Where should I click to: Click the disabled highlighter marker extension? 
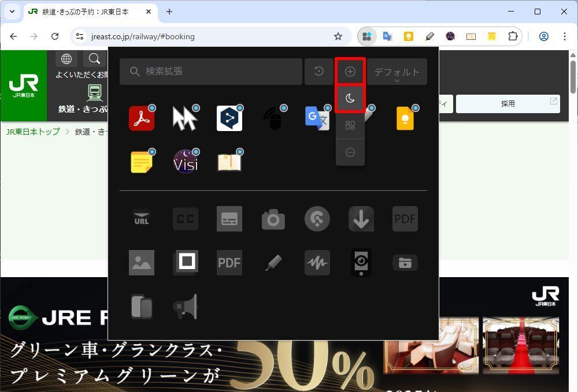[273, 263]
